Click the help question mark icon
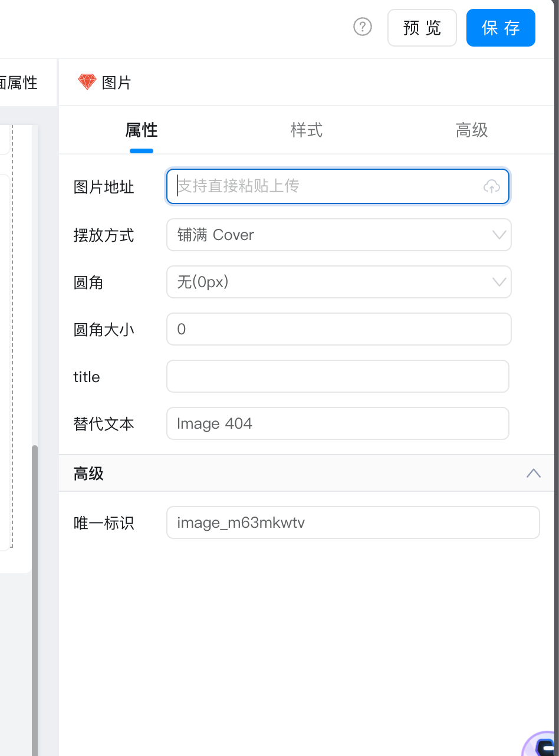Screen dimensions: 559x756 tap(363, 27)
